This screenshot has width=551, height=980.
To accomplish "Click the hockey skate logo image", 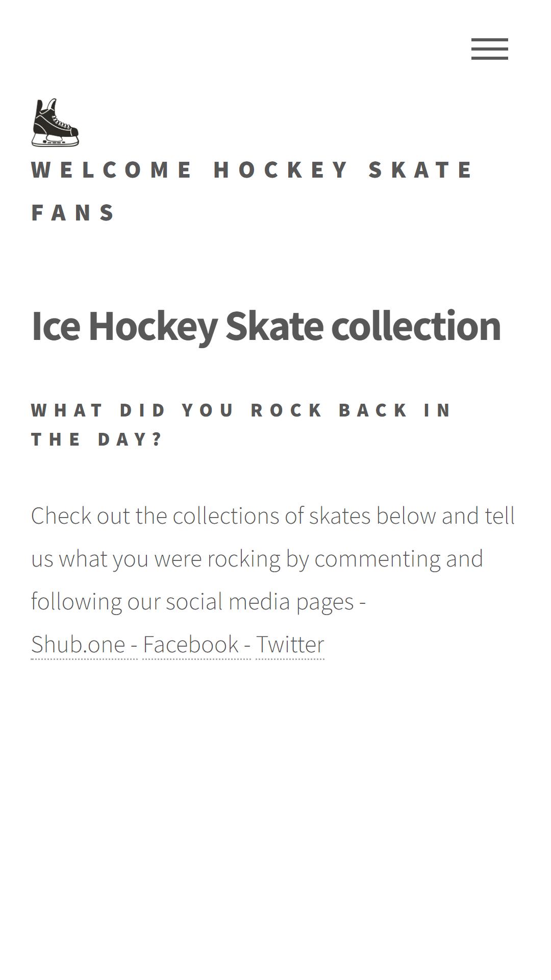I will tap(55, 122).
